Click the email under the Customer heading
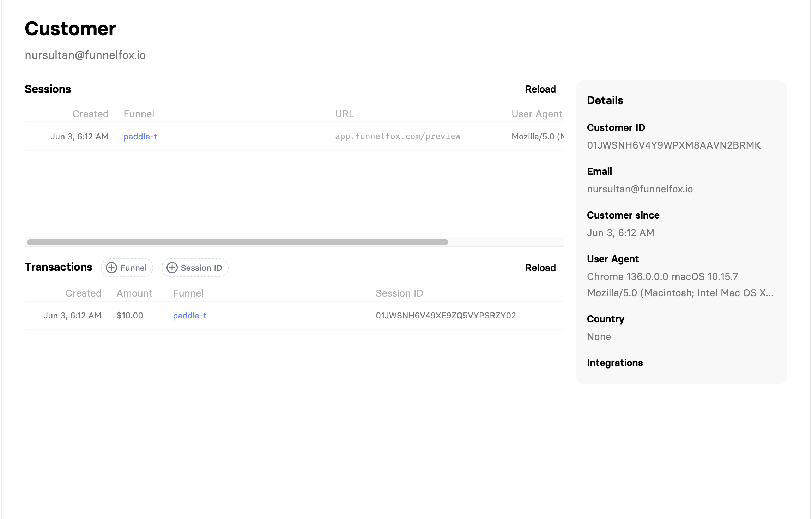The image size is (812, 519). (x=85, y=55)
